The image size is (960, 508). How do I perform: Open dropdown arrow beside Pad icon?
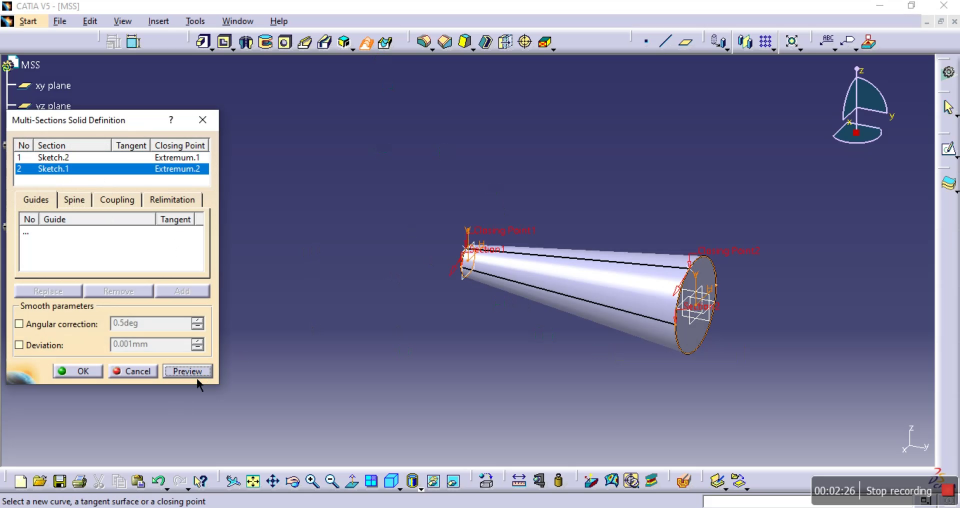point(212,49)
